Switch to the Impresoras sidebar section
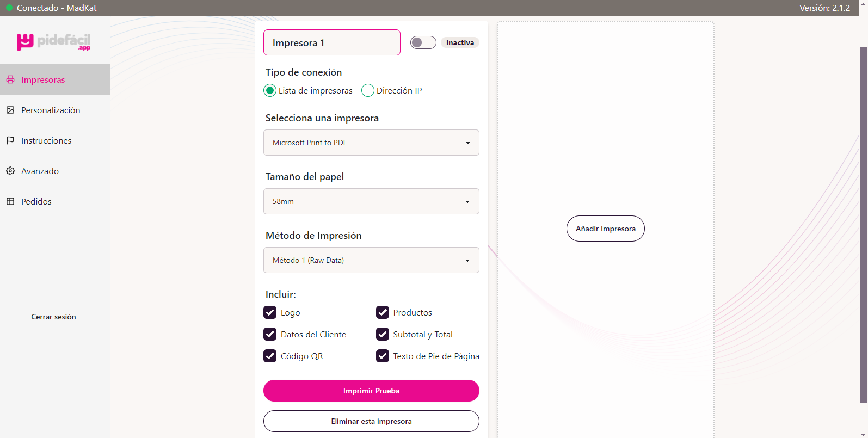This screenshot has width=868, height=438. pyautogui.click(x=43, y=79)
